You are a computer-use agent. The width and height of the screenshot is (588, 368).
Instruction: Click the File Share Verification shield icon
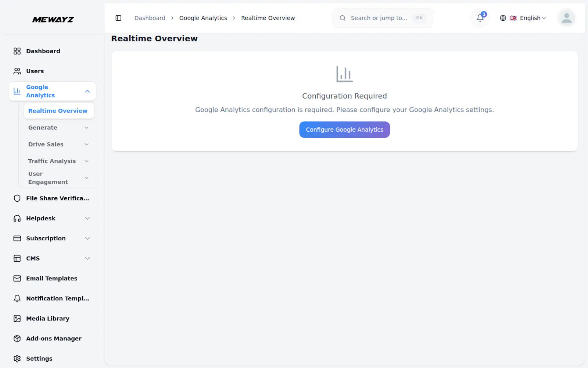17,198
